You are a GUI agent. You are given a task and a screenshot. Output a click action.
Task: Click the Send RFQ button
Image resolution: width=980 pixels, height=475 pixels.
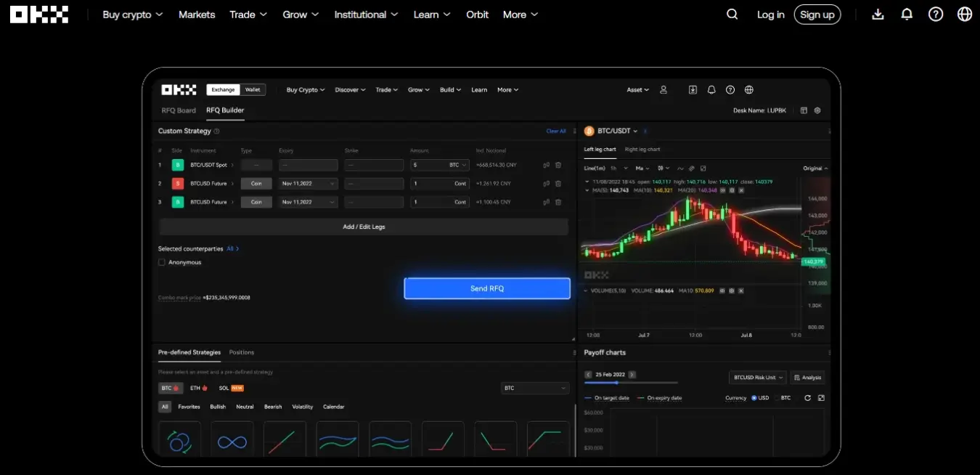coord(487,288)
